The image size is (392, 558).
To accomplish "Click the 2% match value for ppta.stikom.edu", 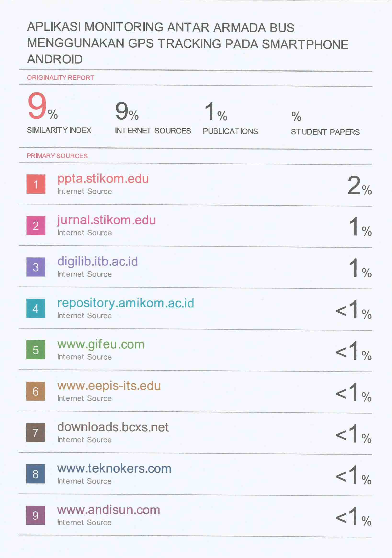I will click(x=359, y=186).
